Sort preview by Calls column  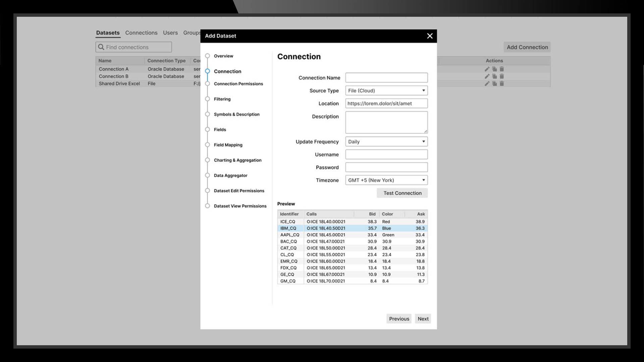[x=311, y=214]
